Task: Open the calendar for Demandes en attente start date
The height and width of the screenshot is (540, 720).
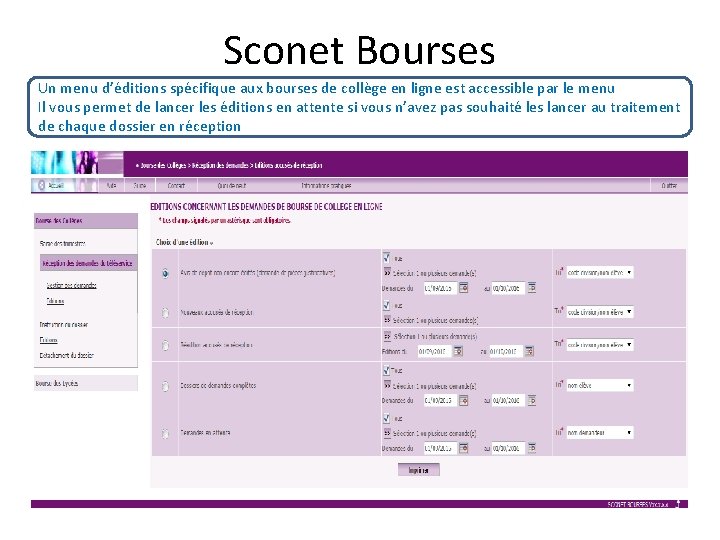Action: click(464, 448)
